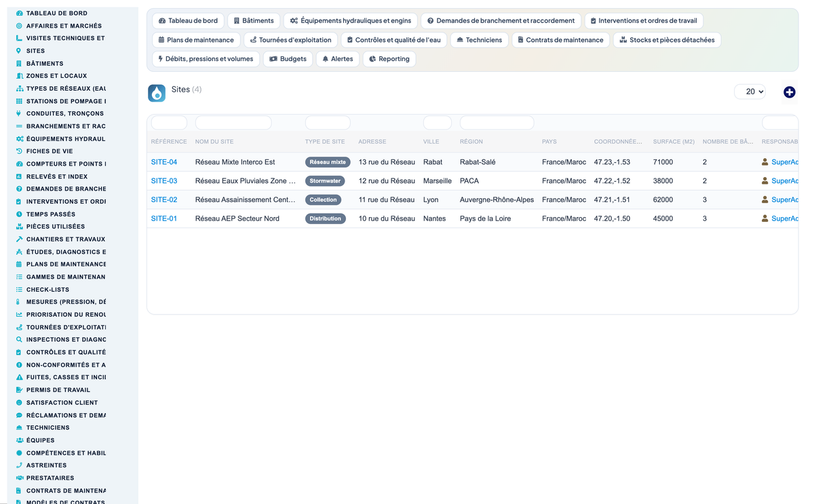Select the Techniciens top tab
The width and height of the screenshot is (814, 504).
coord(479,39)
